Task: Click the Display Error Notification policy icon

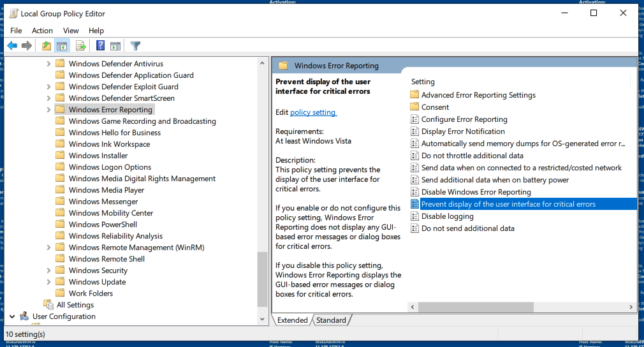Action: click(414, 131)
